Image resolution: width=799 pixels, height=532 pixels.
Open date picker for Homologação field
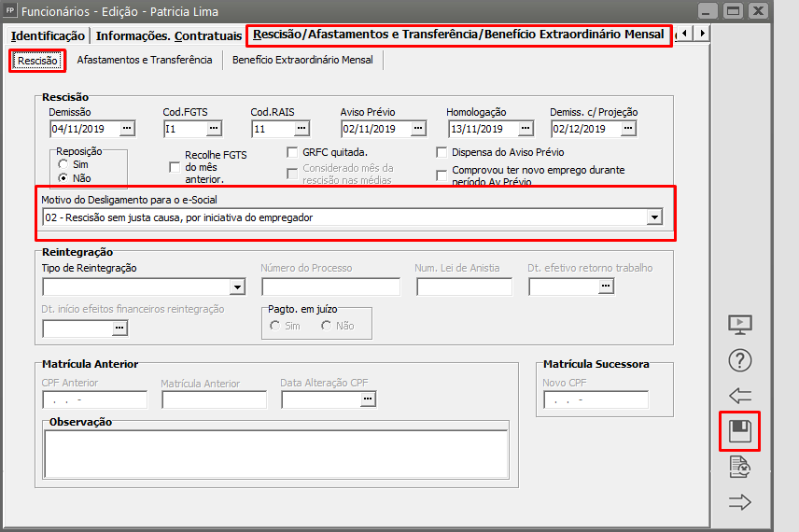tap(526, 129)
